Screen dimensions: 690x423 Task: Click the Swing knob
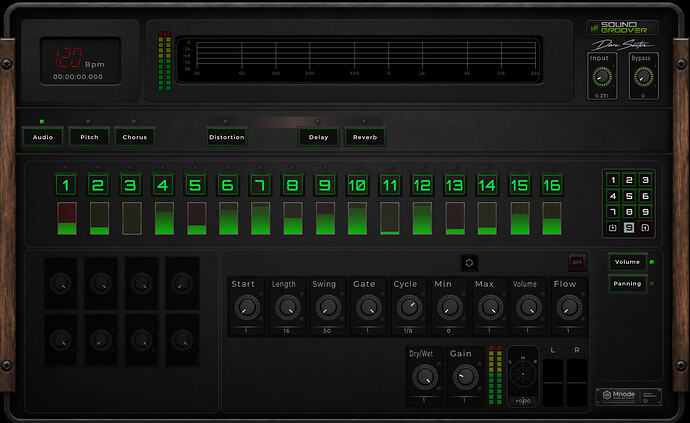pyautogui.click(x=328, y=307)
